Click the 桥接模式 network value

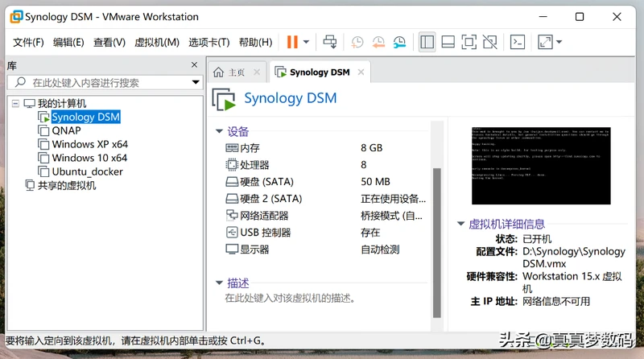pyautogui.click(x=391, y=216)
